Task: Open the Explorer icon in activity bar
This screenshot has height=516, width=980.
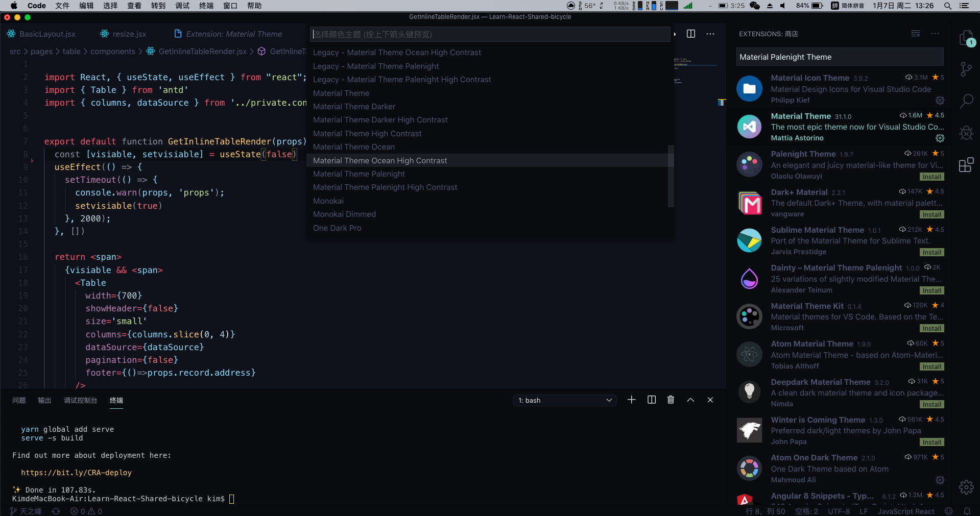Action: point(966,38)
